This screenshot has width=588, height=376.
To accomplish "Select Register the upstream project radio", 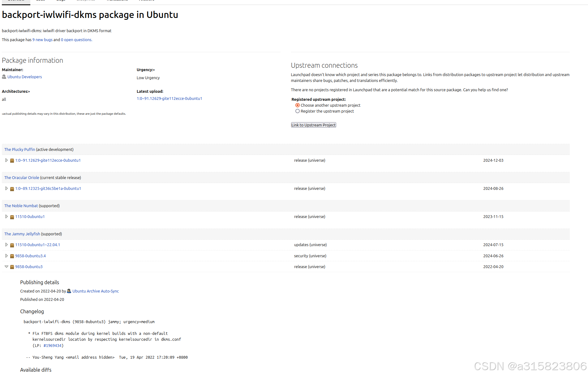I will (298, 111).
